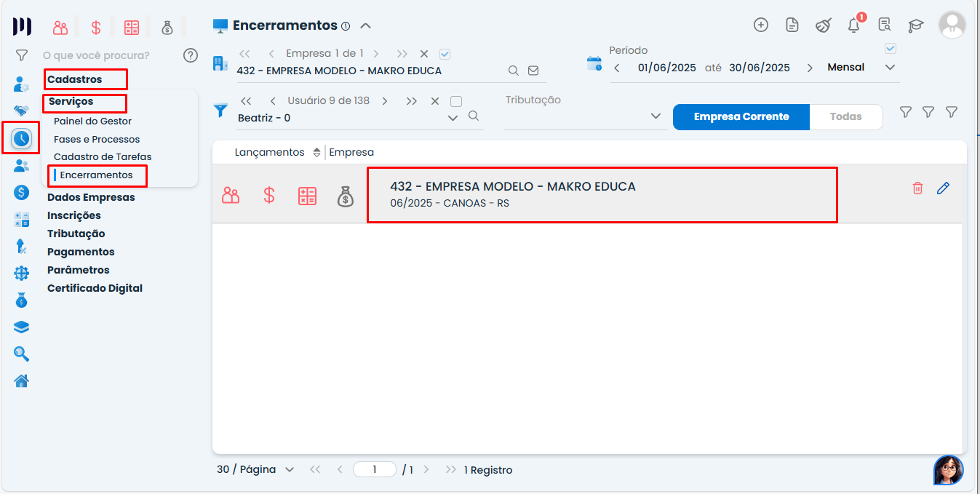Select the Encerramentos menu item
Image resolution: width=980 pixels, height=494 pixels.
coord(96,175)
